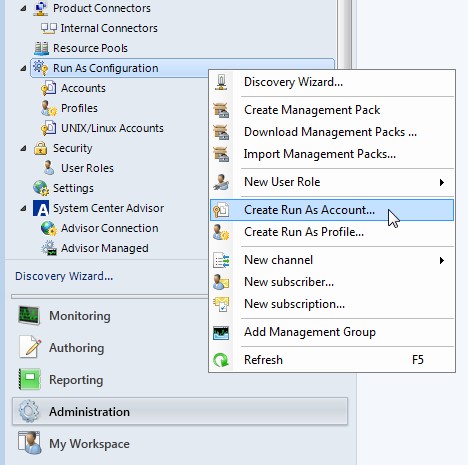468x465 pixels.
Task: Click the navigation pane splitter grip bar
Action: tap(109, 296)
